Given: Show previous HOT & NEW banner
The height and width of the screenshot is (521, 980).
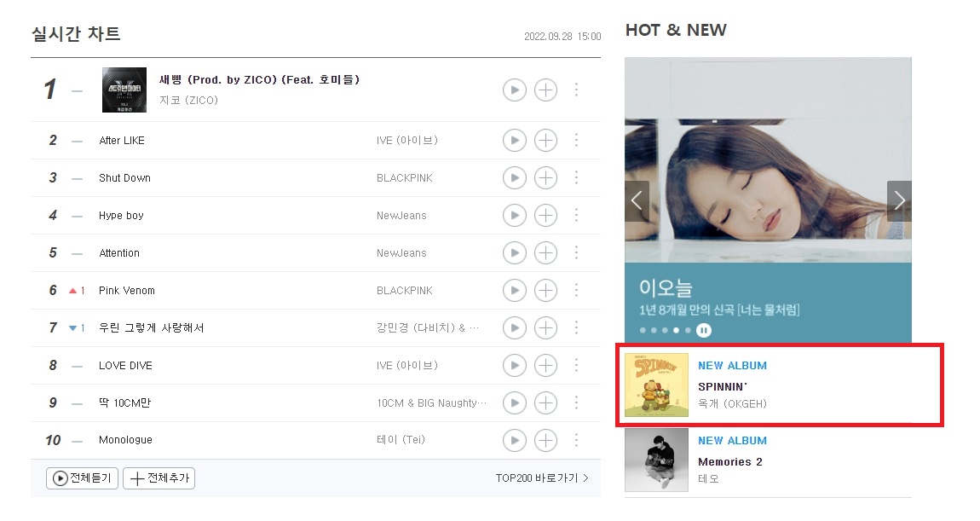Looking at the screenshot, I should pyautogui.click(x=637, y=200).
